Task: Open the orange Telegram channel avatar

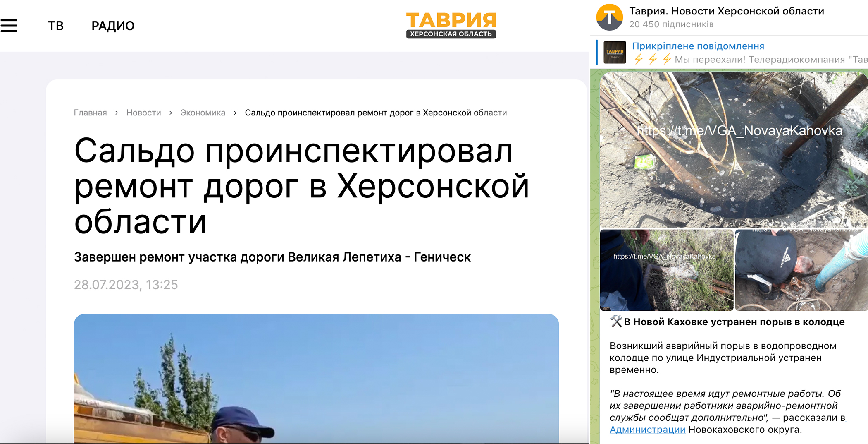Action: 609,17
